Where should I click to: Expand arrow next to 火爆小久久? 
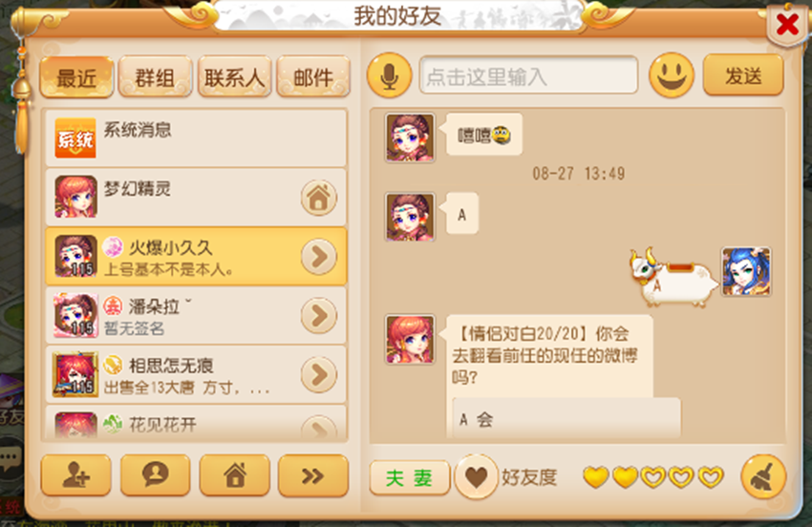point(319,257)
